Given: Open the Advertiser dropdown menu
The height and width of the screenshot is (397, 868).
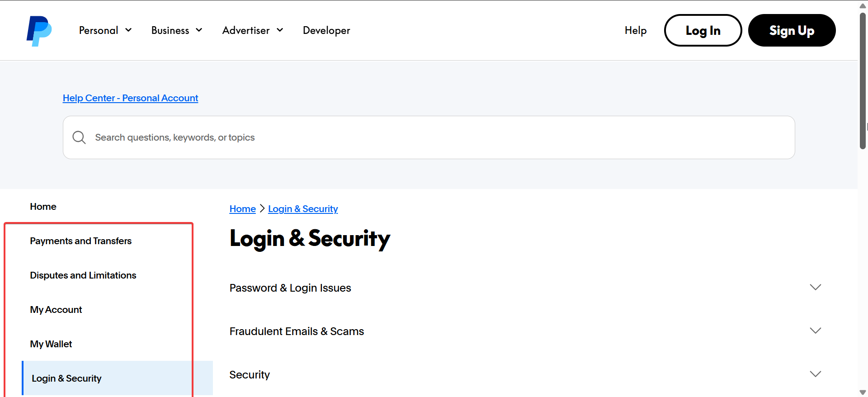Looking at the screenshot, I should click(253, 30).
